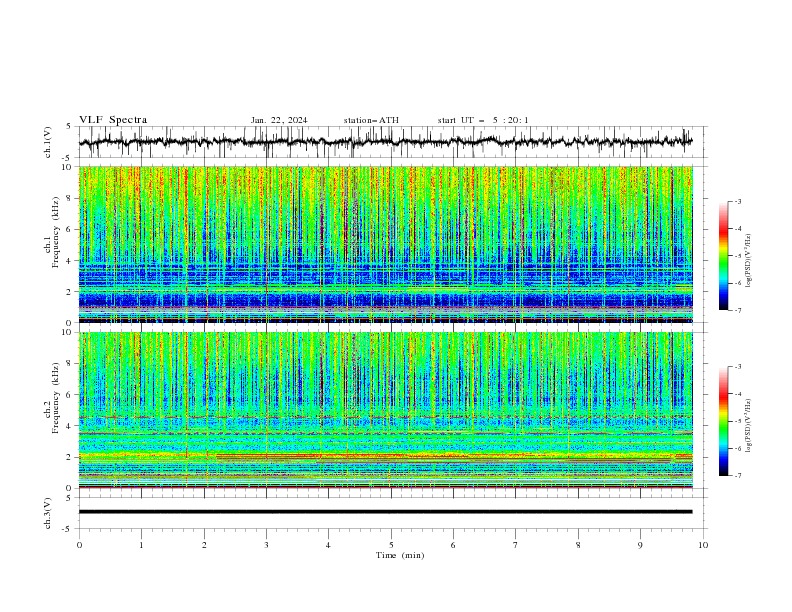Screen dimensions: 792x612
Task: Click the time axis tick label "3"
Action: [266, 545]
